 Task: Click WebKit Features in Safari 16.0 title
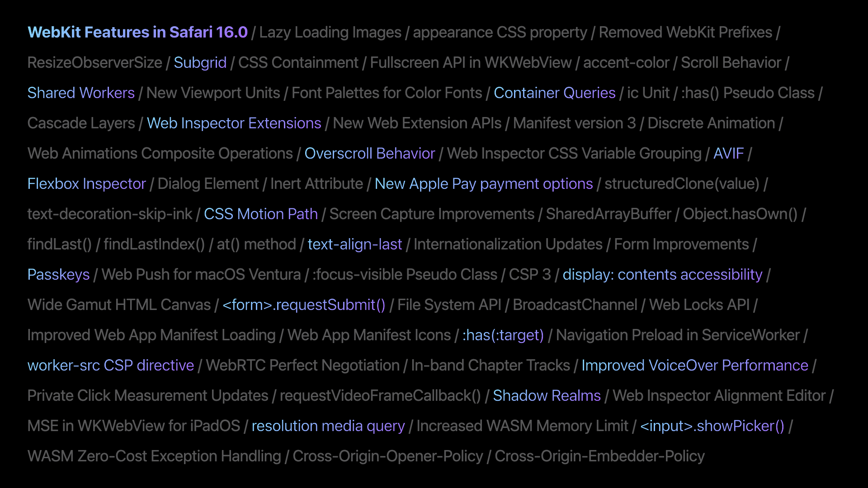[x=137, y=32]
